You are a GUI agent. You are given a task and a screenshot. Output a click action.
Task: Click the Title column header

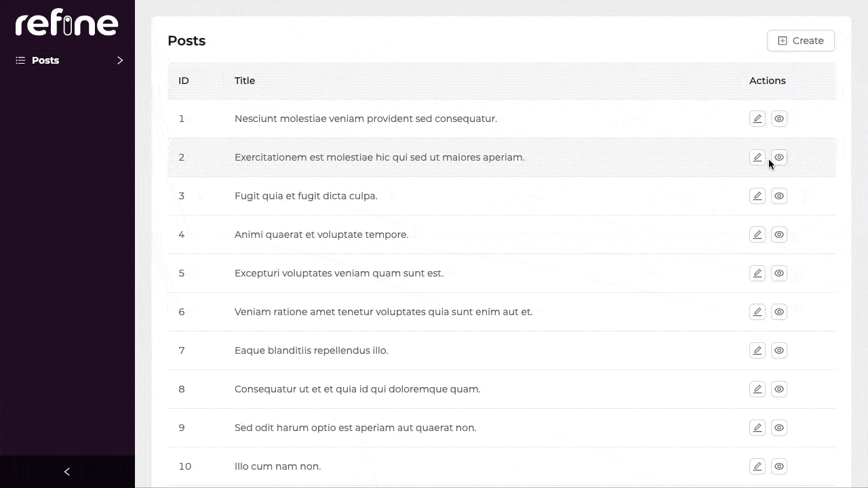(245, 81)
